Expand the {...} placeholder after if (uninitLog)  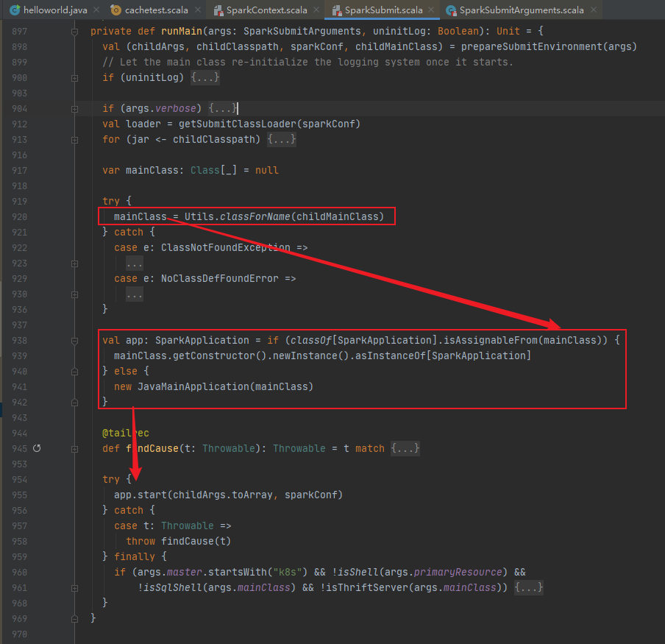205,77
